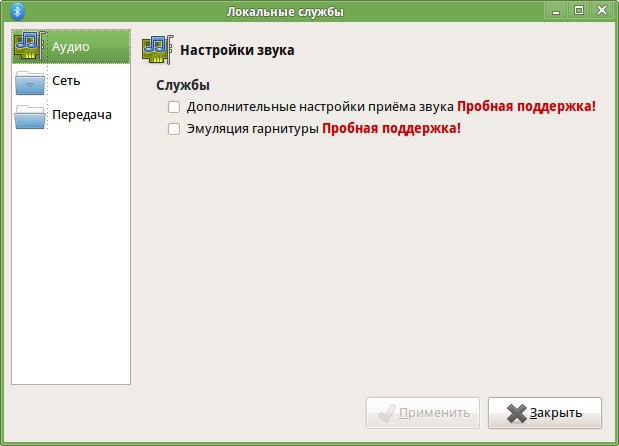Click the Настройки звука header icon

point(158,50)
